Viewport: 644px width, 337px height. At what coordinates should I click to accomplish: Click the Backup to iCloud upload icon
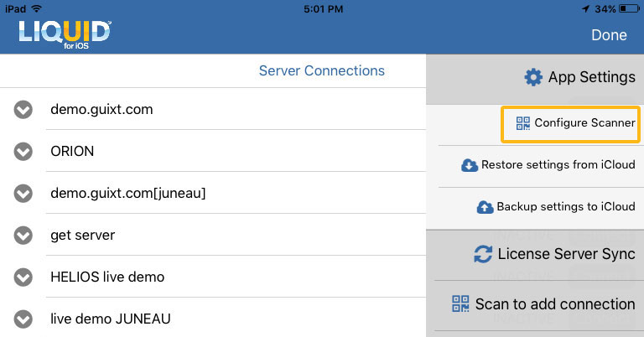click(x=486, y=207)
